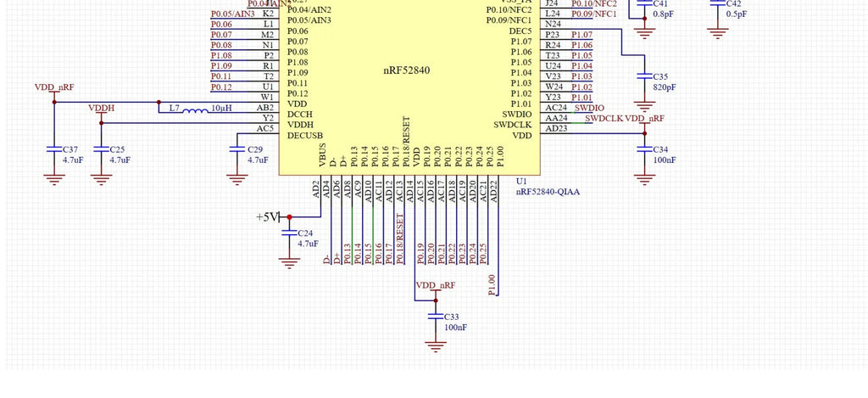This screenshot has height=398, width=868.
Task: Select the red P0.25 net label
Action: coord(482,254)
